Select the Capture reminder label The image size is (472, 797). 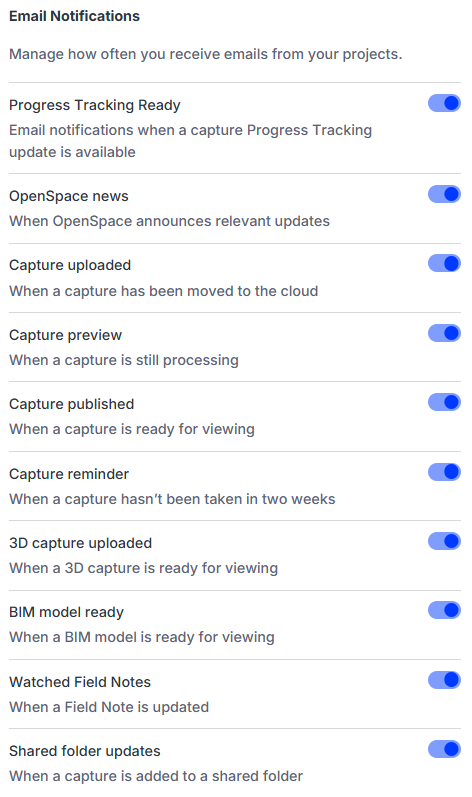[x=69, y=474]
